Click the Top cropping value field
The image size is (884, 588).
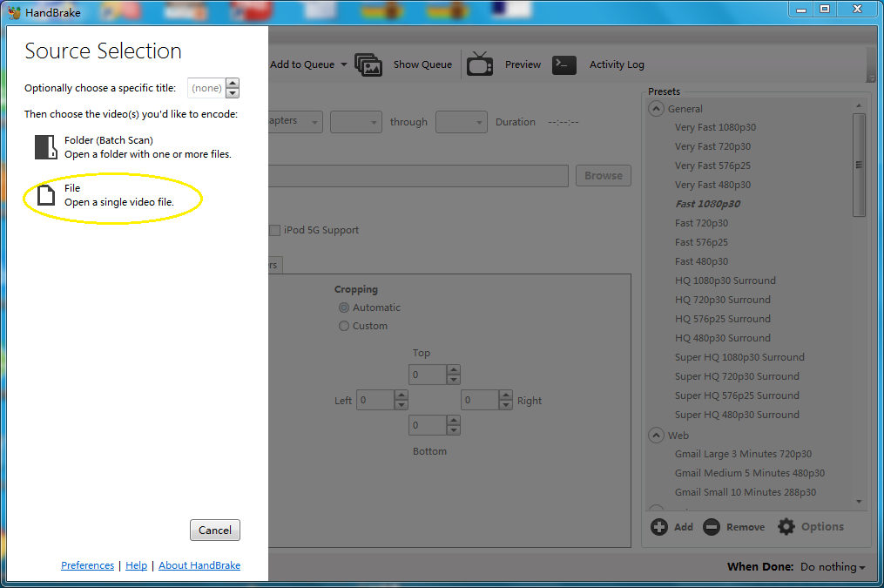(x=428, y=375)
